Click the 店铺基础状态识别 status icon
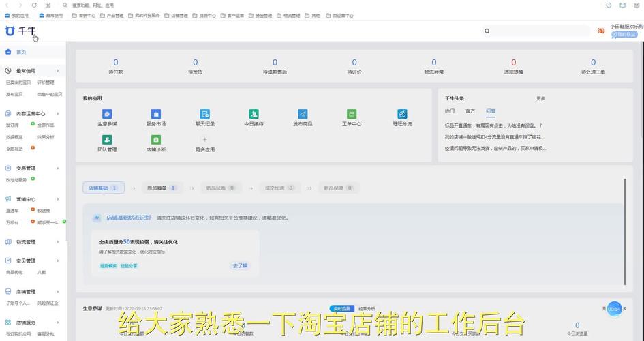This screenshot has width=644, height=341. click(97, 218)
